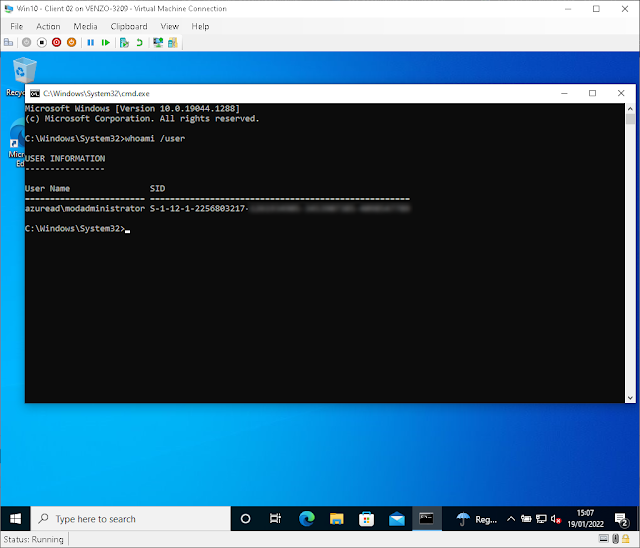
Task: Turn off the VM with the stop icon
Action: coord(42,42)
